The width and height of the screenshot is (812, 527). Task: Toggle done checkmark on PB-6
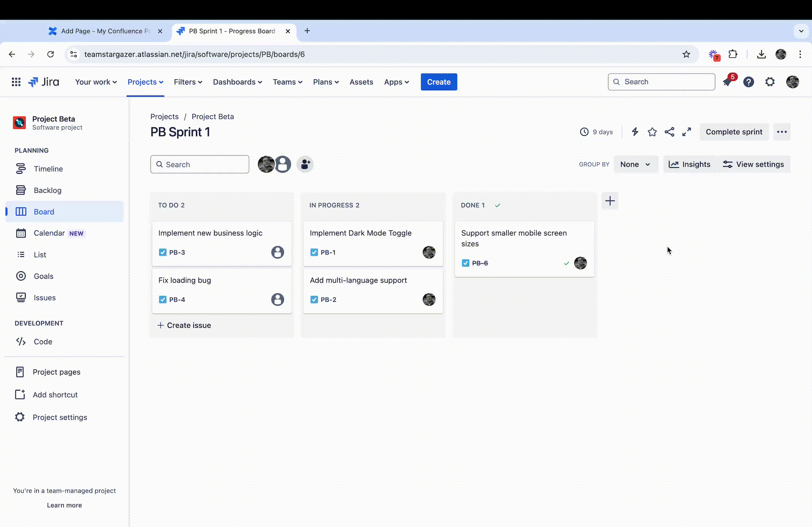tap(566, 263)
